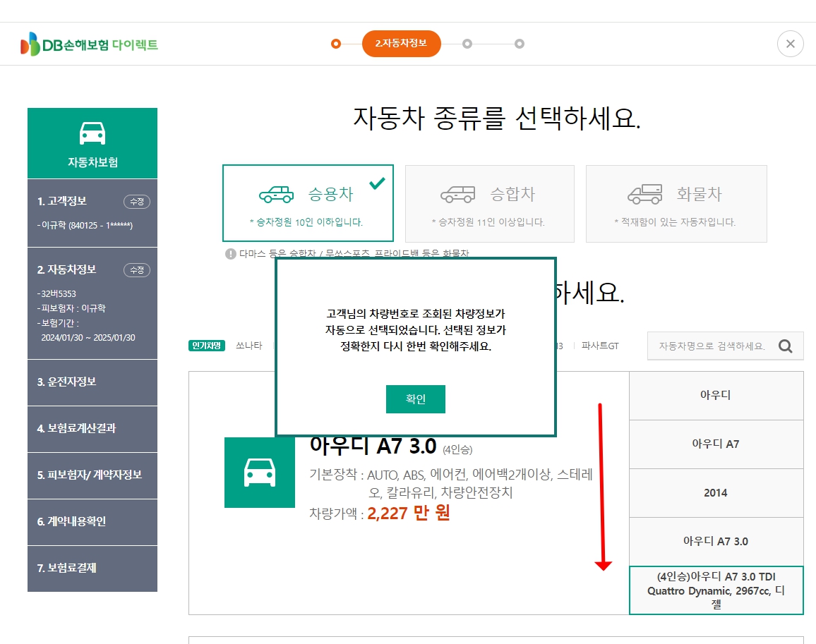Select the 승용차 vehicle type card
Viewport: 816px width, 644px height.
coord(308,203)
